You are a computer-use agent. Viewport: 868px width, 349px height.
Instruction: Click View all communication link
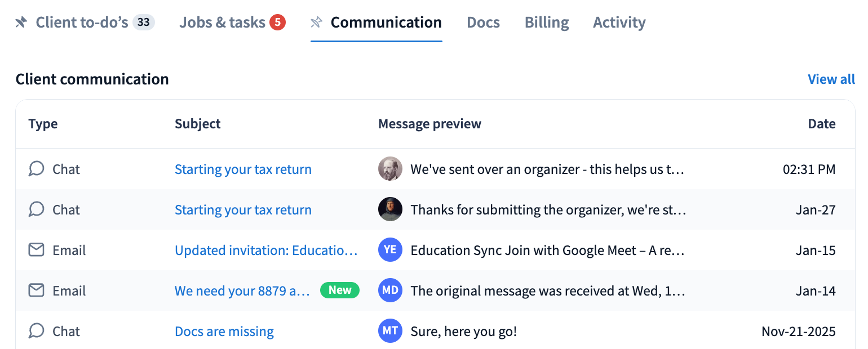[831, 79]
